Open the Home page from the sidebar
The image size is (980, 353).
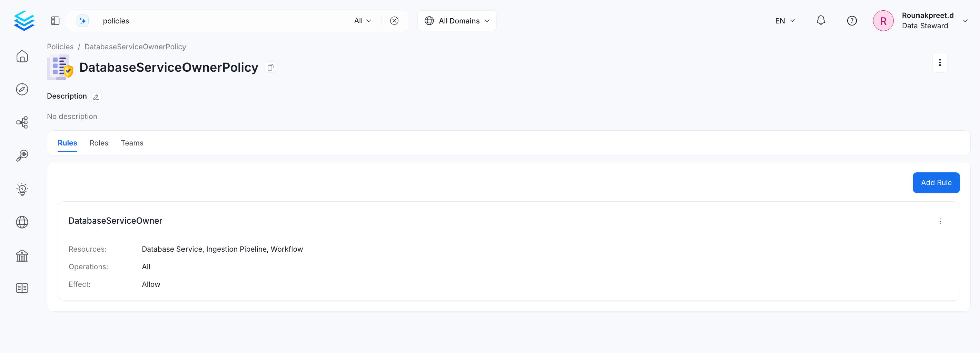point(22,56)
